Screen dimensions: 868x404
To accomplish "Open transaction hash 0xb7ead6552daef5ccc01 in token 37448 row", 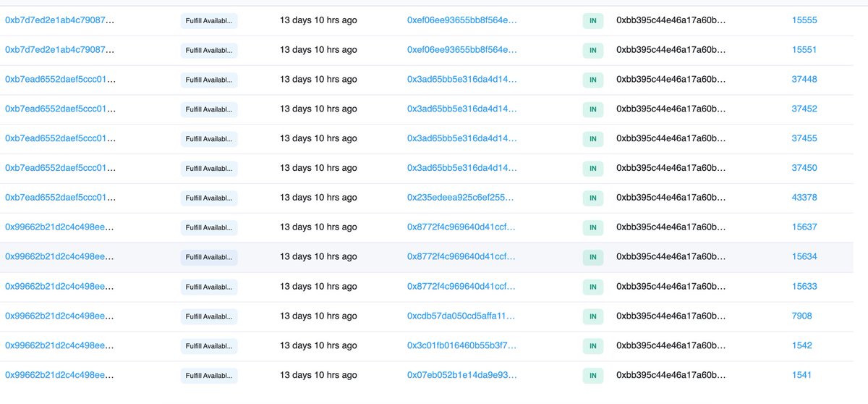I will 60,80.
